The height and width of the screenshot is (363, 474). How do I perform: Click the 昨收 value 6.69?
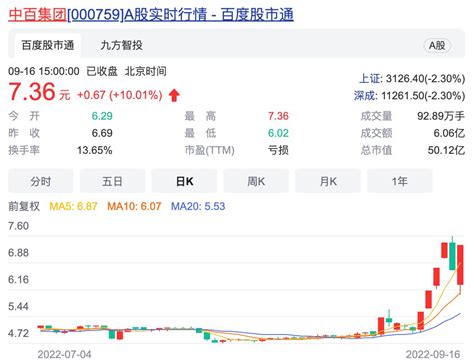click(102, 133)
